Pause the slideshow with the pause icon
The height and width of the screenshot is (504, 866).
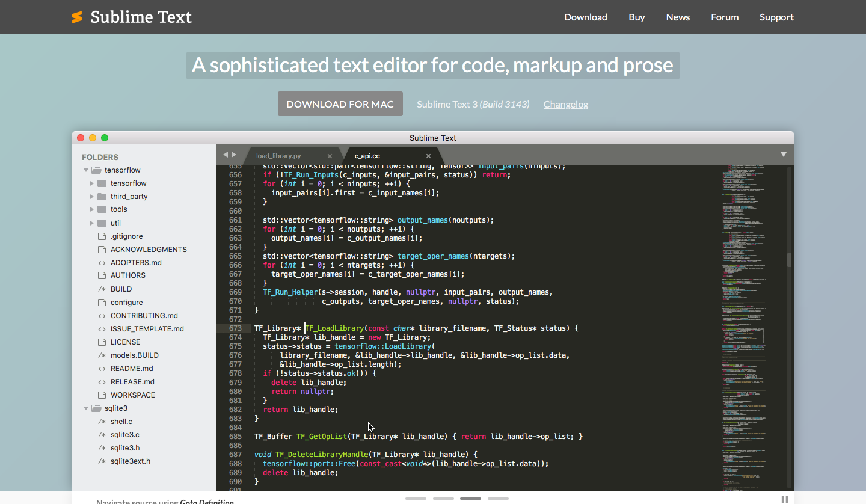[x=784, y=499]
